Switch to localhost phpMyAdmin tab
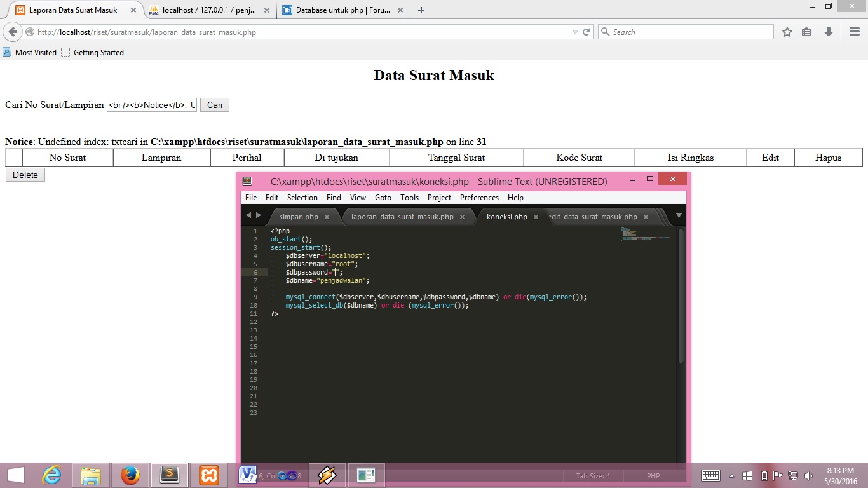 (208, 10)
